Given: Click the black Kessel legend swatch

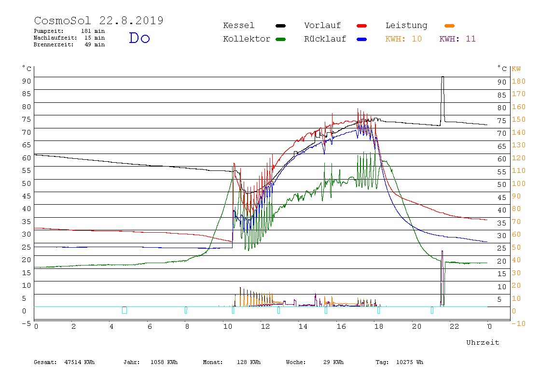Looking at the screenshot, I should [280, 26].
